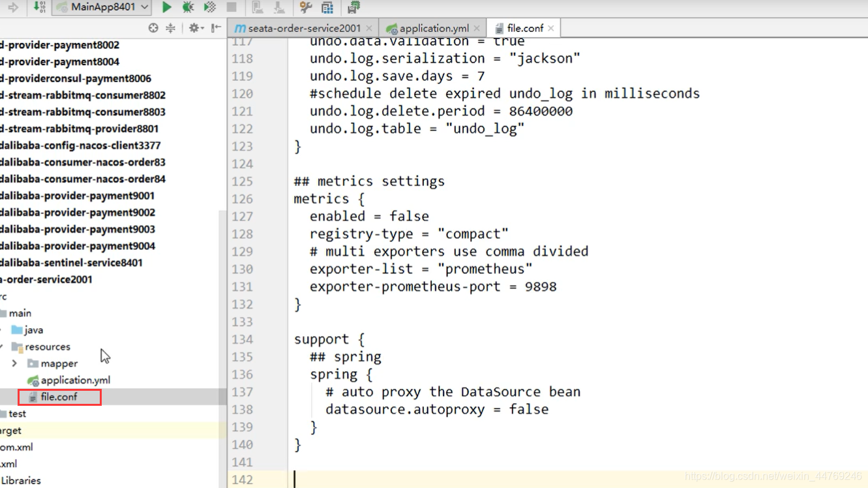Select the alibaba-provider-payment9001 module
868x488 pixels.
point(78,196)
